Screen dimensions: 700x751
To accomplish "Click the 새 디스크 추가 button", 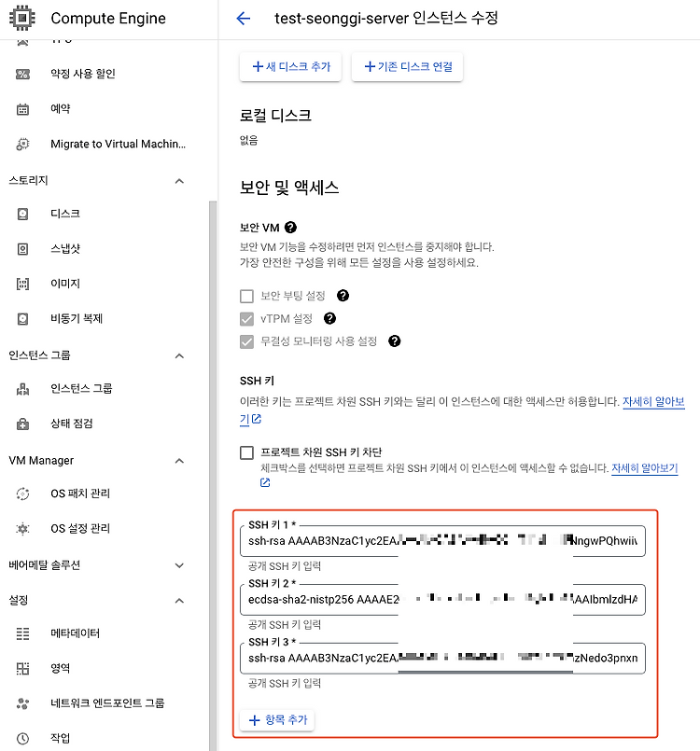I will pos(291,66).
